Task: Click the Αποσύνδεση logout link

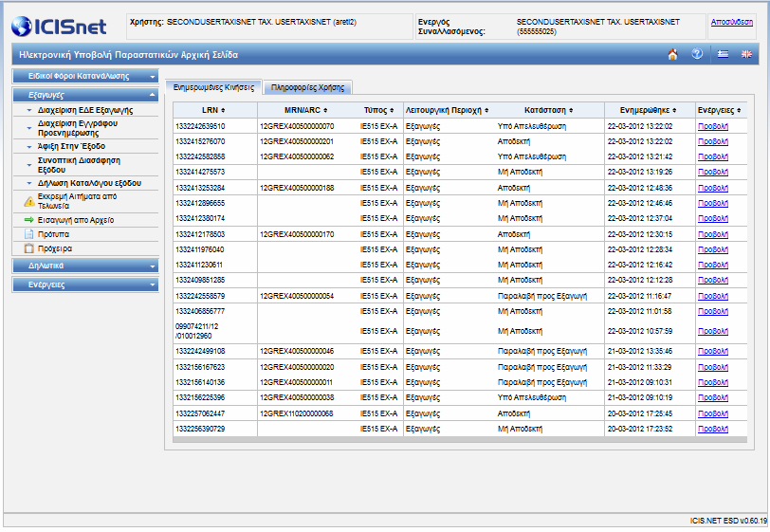Action: tap(732, 22)
